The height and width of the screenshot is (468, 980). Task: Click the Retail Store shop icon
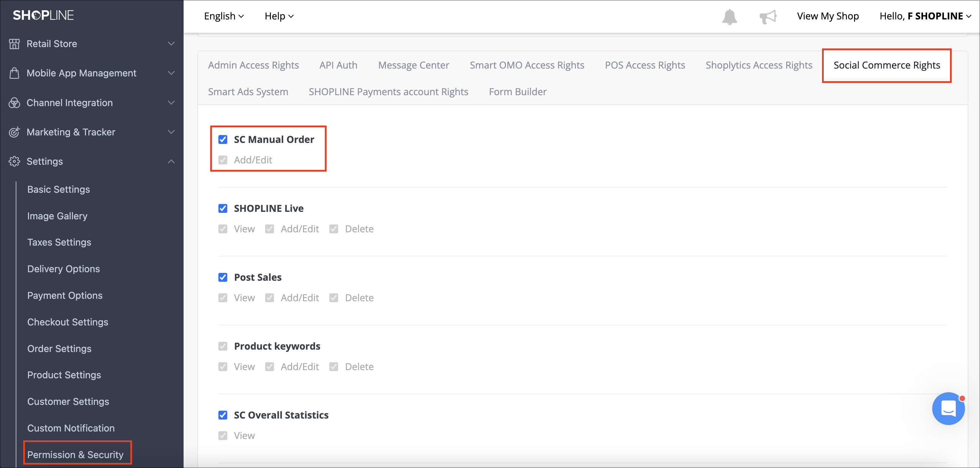pos(14,44)
